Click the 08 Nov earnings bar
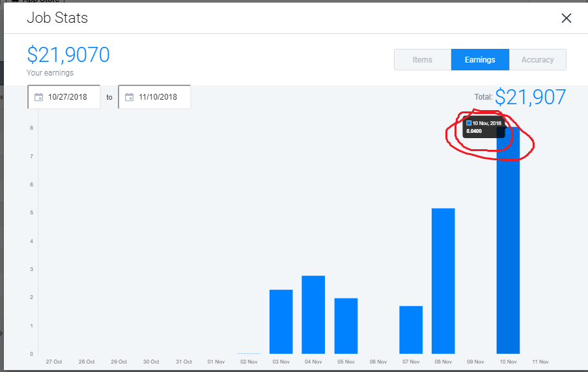This screenshot has width=588, height=372. click(x=443, y=281)
